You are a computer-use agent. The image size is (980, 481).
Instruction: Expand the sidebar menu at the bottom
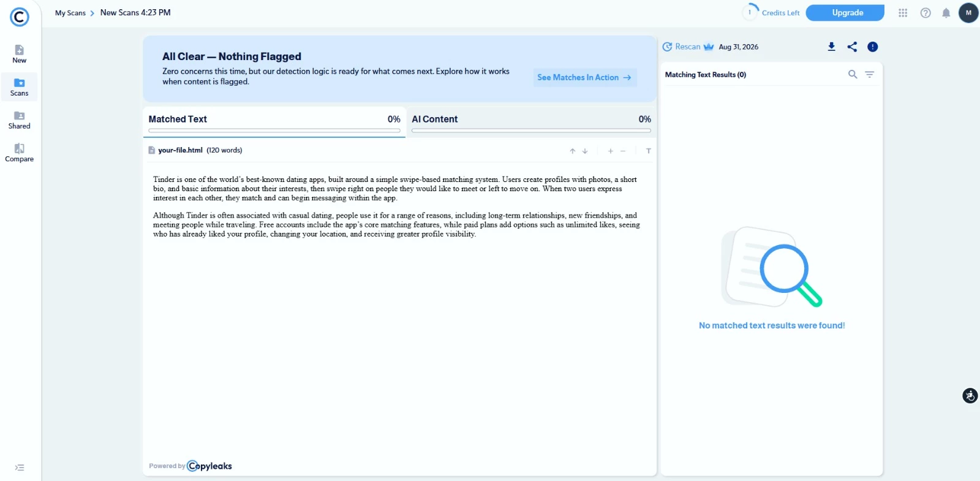[x=20, y=468]
